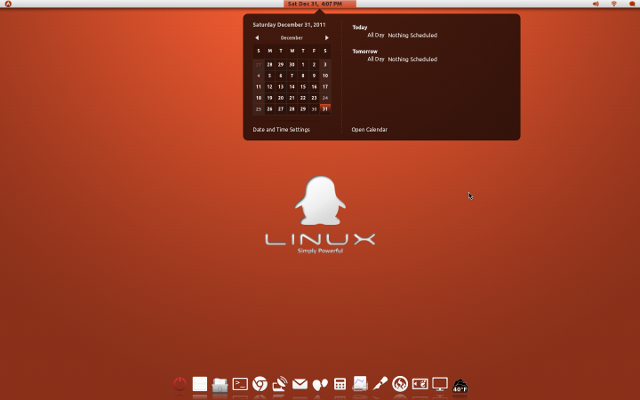Go to previous month with the left arrow
The height and width of the screenshot is (400, 640).
coord(257,38)
